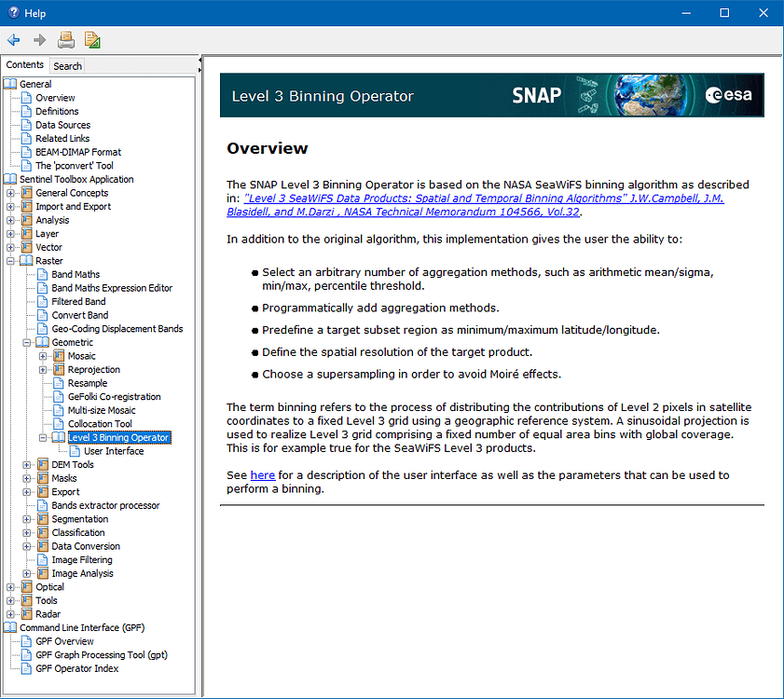Open Bands extractor processor topic
This screenshot has width=784, height=699.
(x=105, y=505)
